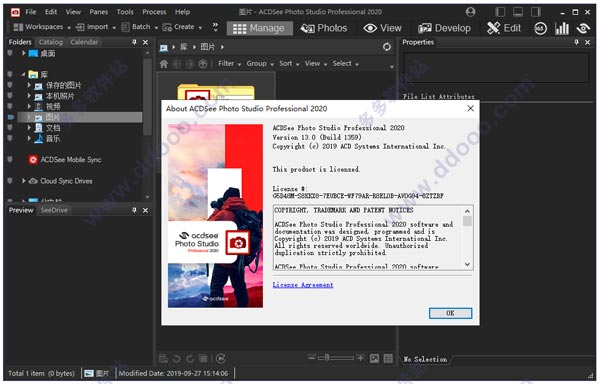Click the Home icon in file toolbar
600x384 pixels.
pos(164,64)
